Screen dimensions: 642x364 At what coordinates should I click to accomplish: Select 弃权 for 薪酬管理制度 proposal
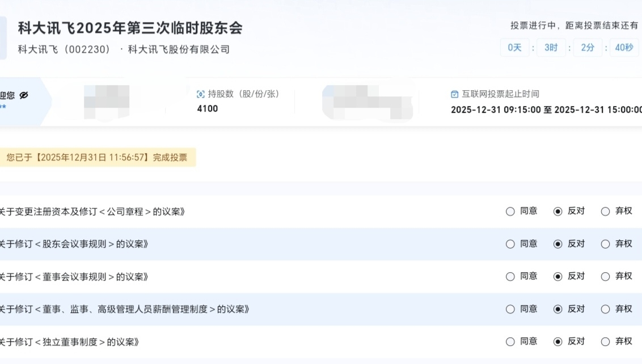pyautogui.click(x=605, y=309)
